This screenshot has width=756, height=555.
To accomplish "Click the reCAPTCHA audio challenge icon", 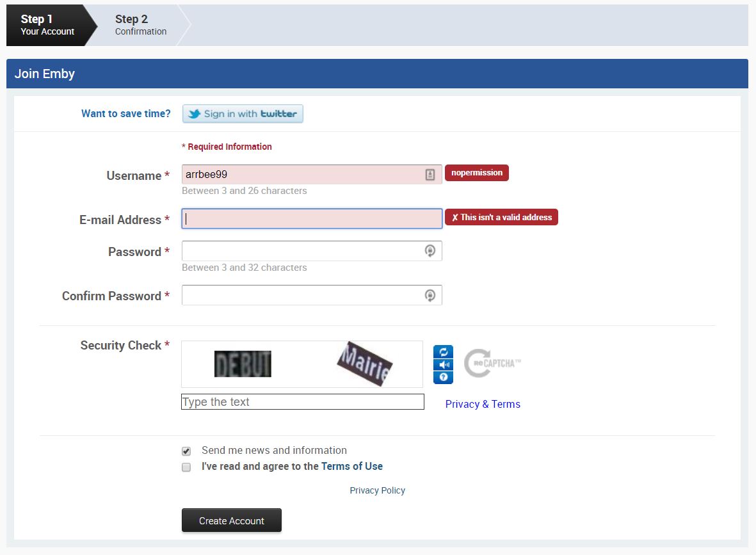I will (443, 365).
